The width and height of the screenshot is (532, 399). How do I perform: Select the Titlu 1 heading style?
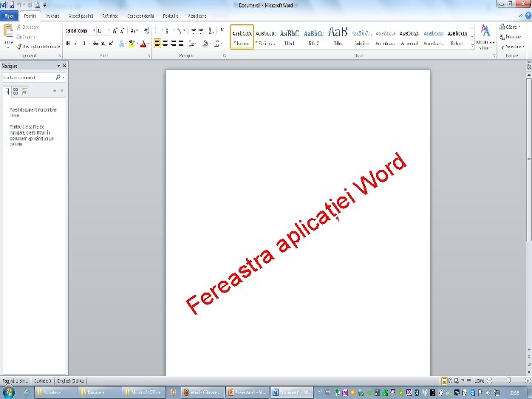[290, 38]
